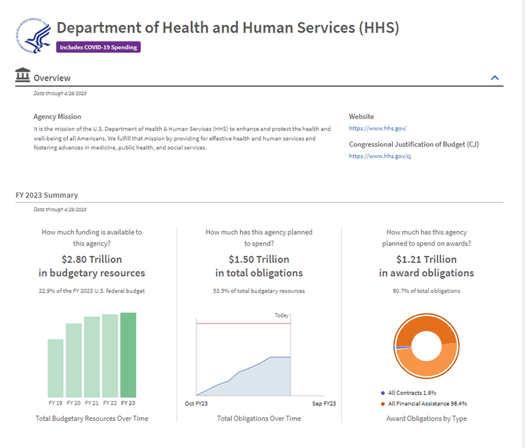Click the Oct FY23 axis label

pyautogui.click(x=196, y=404)
